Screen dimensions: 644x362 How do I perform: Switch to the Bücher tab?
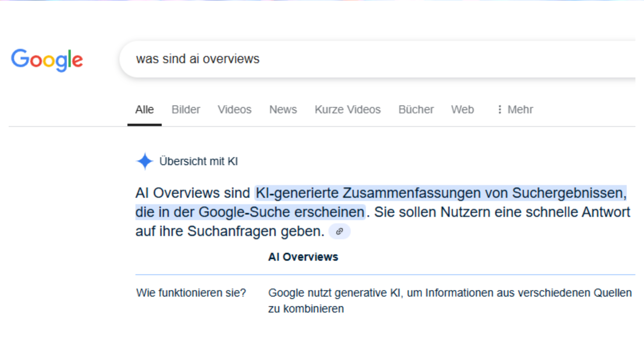416,109
